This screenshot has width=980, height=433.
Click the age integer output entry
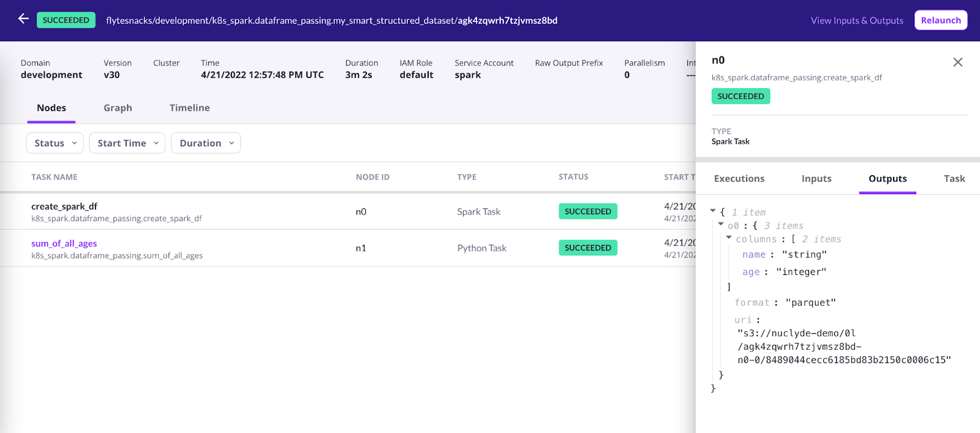click(785, 271)
